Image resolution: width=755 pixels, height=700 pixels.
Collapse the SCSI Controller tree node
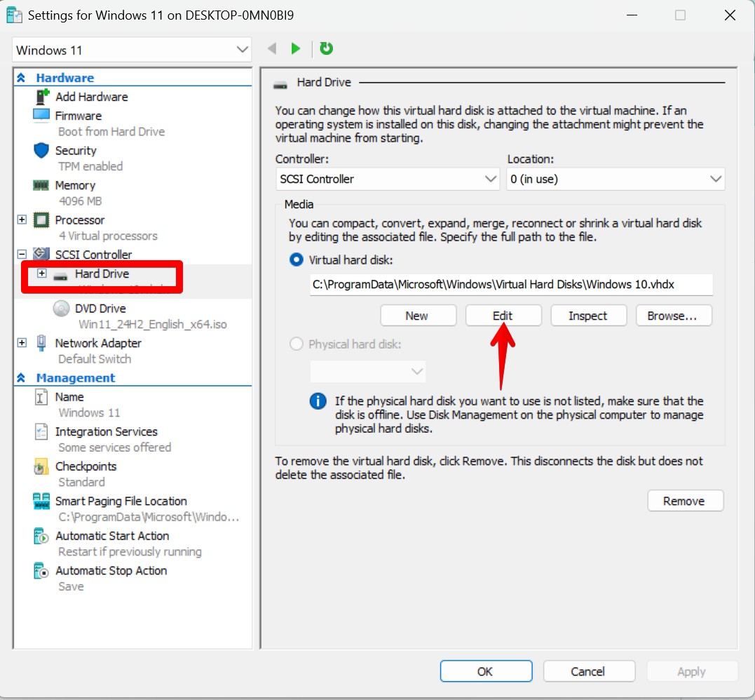[22, 254]
